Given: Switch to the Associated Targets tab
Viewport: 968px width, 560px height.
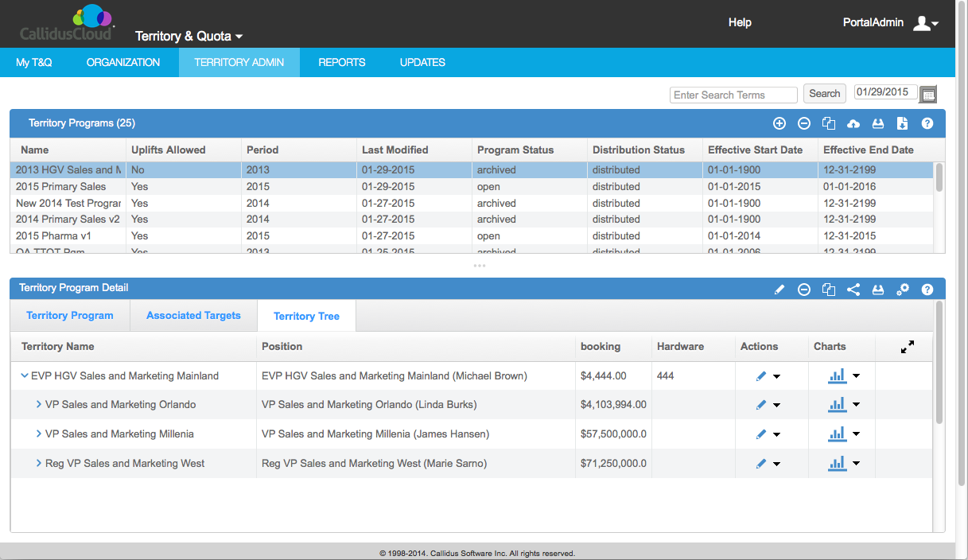Looking at the screenshot, I should [x=192, y=315].
